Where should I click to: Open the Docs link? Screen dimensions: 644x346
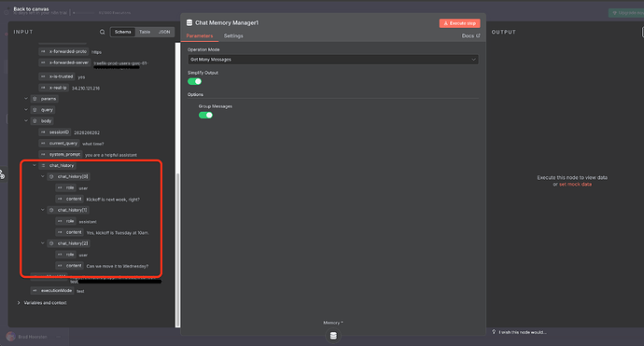coord(470,36)
